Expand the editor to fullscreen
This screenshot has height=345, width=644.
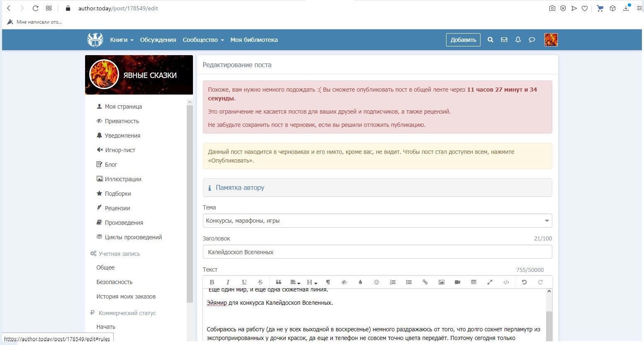pyautogui.click(x=490, y=282)
